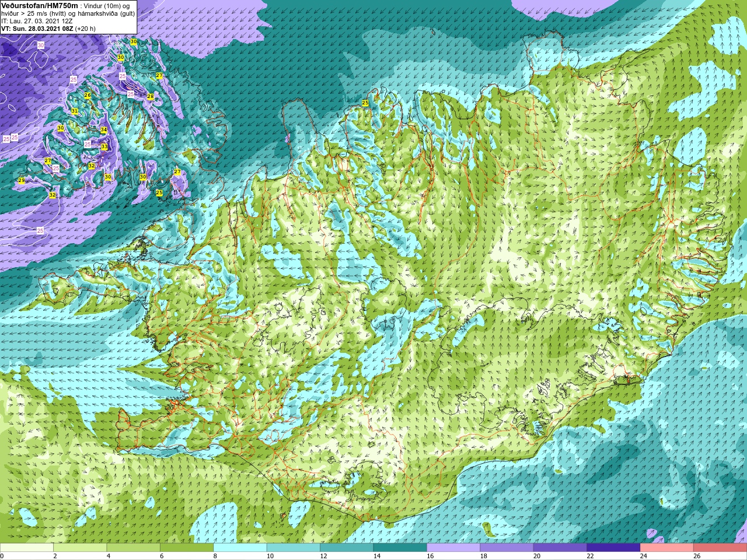Click the scale value "0" on the legend

(2, 556)
